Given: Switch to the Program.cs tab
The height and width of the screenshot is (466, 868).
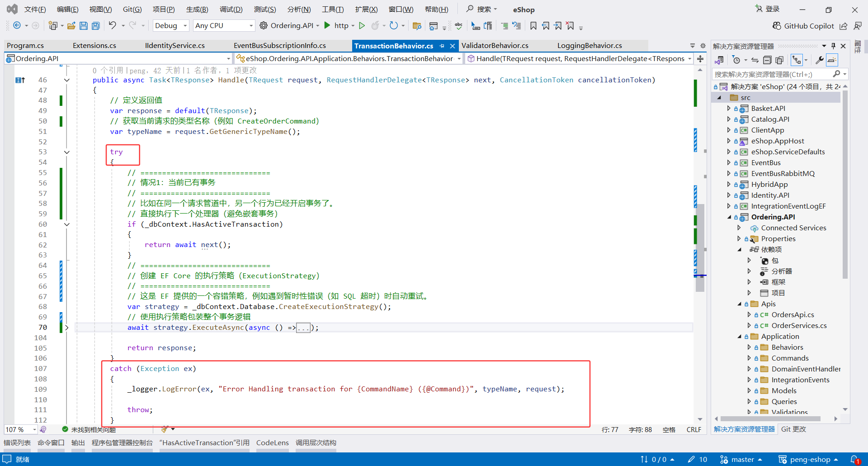Looking at the screenshot, I should [25, 46].
